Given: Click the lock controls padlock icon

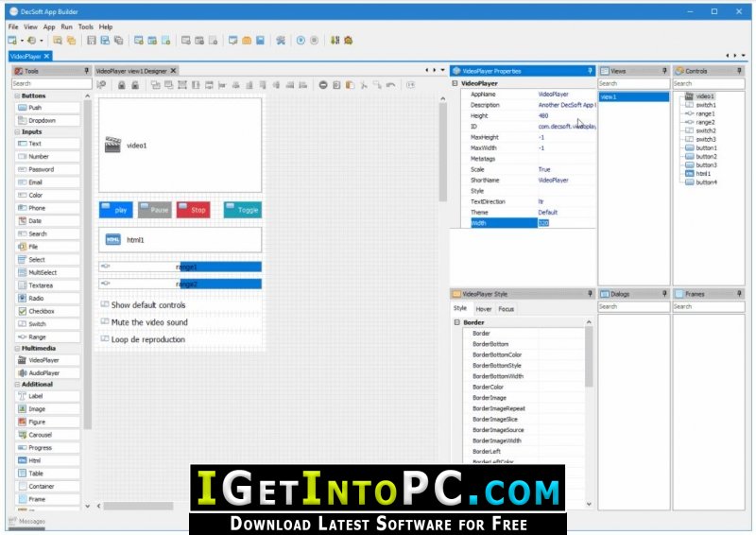Looking at the screenshot, I should [x=121, y=85].
